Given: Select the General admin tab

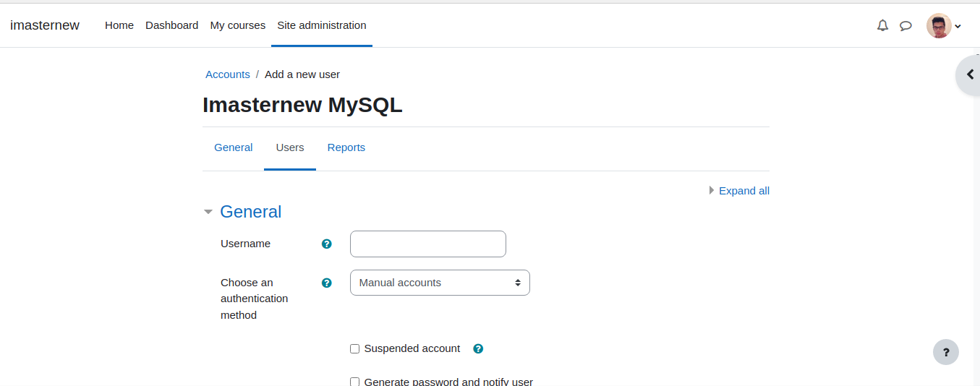Looking at the screenshot, I should click(x=234, y=147).
